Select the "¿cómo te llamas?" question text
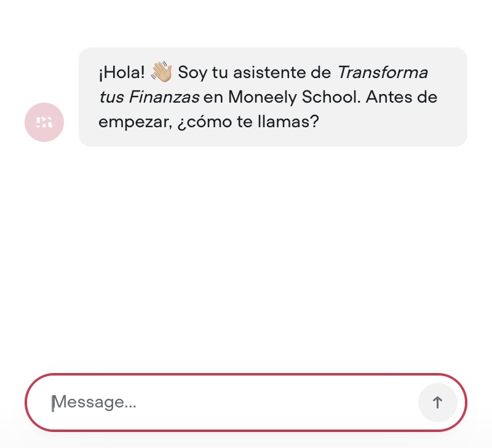 [248, 121]
